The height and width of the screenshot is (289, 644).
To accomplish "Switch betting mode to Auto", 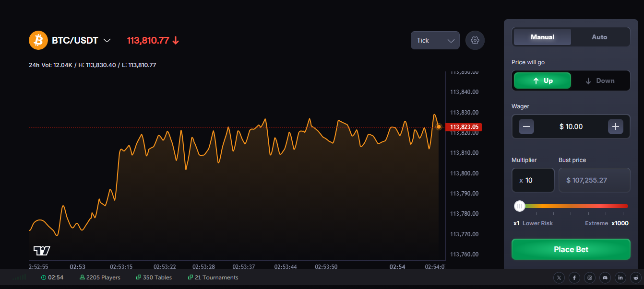I will (600, 36).
